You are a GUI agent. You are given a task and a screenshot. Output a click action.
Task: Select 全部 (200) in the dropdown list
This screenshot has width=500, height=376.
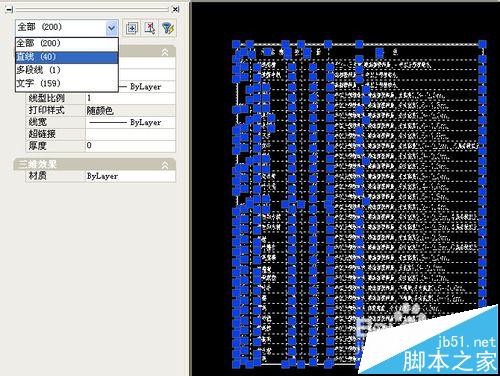pyautogui.click(x=67, y=44)
